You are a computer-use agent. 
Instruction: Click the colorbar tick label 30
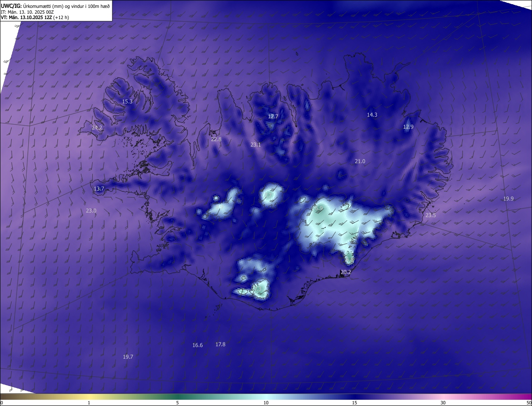(x=443, y=403)
